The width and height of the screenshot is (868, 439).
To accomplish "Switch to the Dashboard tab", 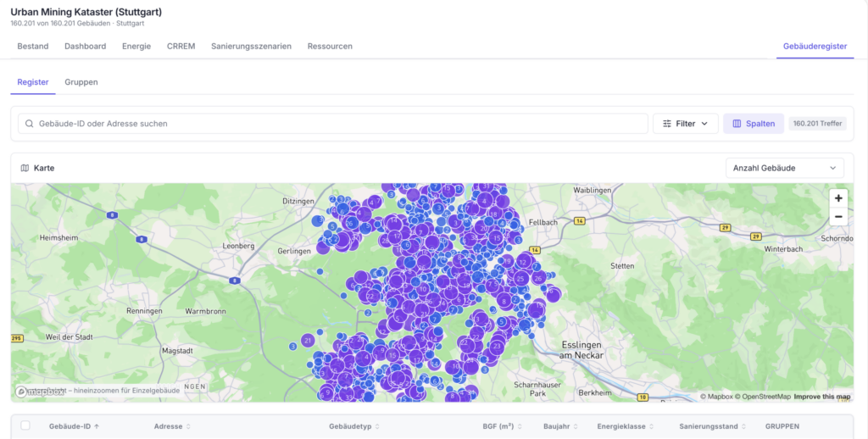I will (86, 46).
